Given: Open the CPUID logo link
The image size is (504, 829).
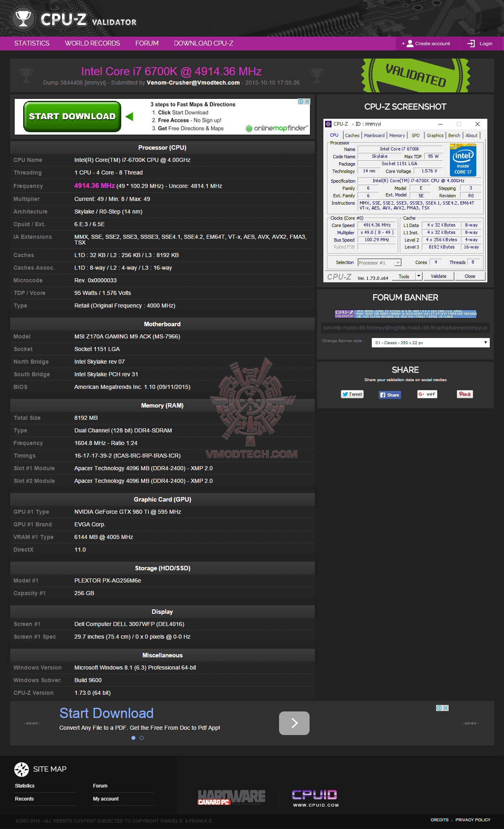Looking at the screenshot, I should pos(315,798).
